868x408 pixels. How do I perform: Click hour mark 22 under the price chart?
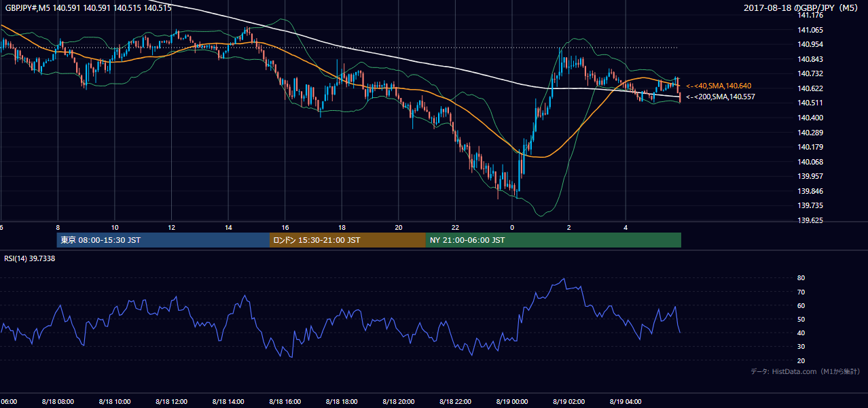[455, 228]
